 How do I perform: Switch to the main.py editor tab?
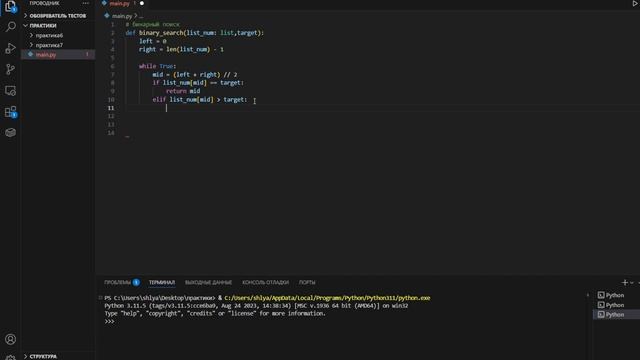(x=119, y=3)
